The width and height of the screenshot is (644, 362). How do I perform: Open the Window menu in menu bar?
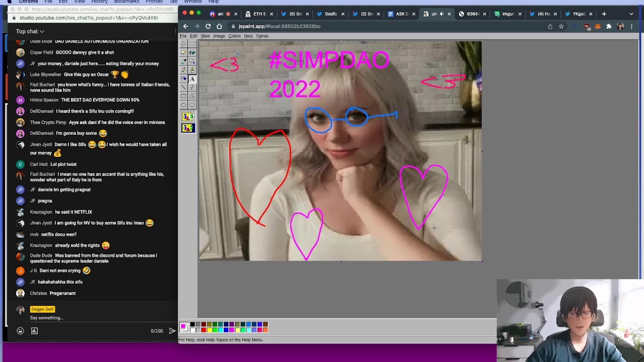pos(193,2)
